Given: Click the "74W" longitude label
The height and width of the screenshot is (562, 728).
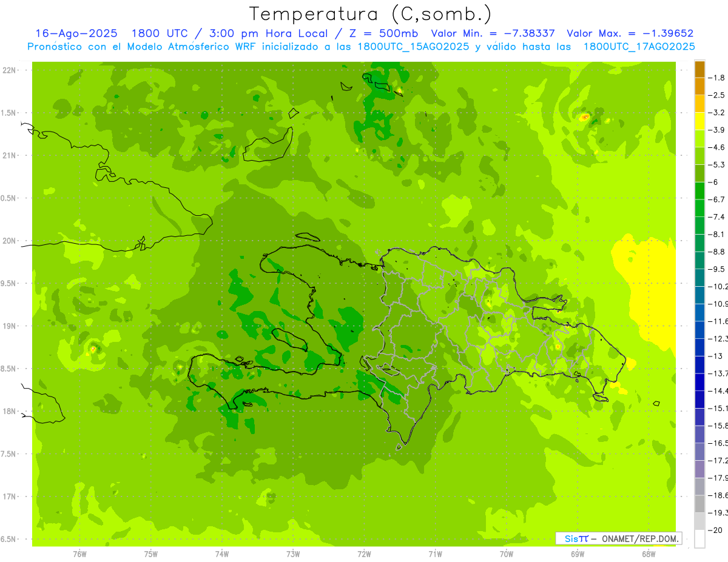Looking at the screenshot, I should click(222, 554).
